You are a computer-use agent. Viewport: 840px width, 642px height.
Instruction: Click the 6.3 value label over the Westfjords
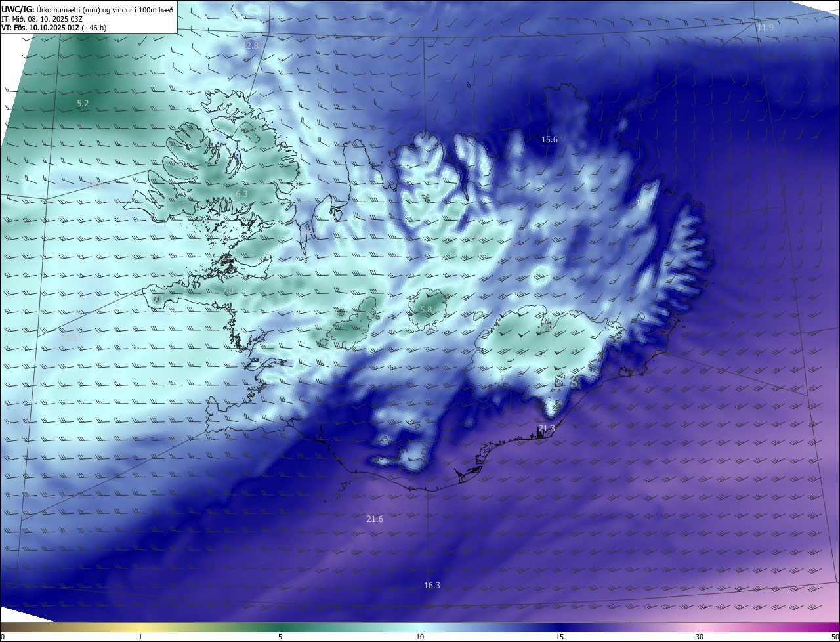241,194
